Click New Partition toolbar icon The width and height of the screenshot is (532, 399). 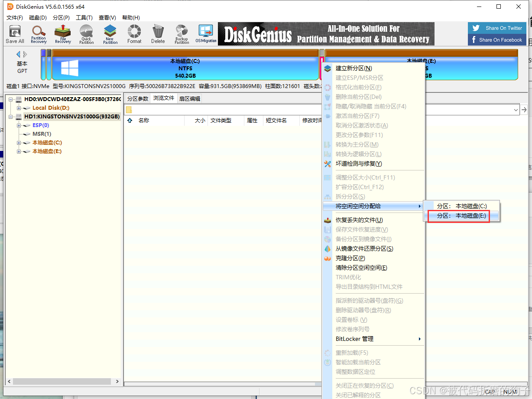pyautogui.click(x=110, y=34)
